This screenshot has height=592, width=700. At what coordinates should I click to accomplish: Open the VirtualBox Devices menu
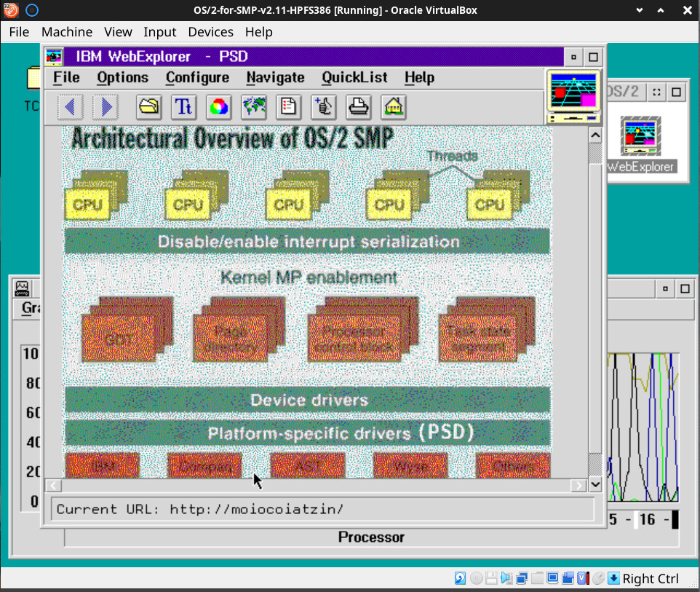click(210, 32)
